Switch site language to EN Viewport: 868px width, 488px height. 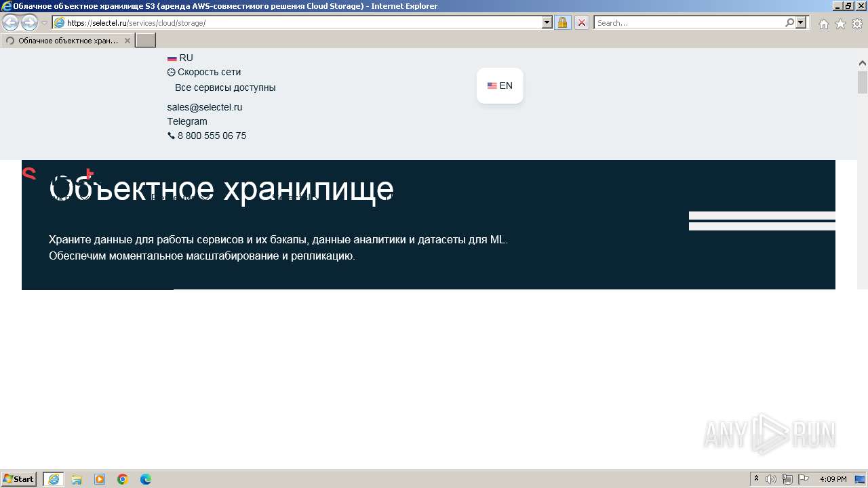tap(500, 85)
